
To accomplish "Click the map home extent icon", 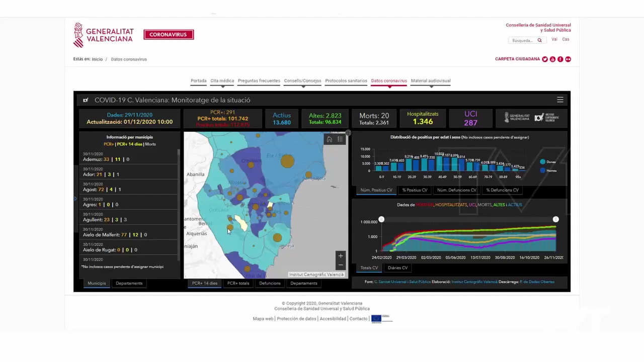I will pyautogui.click(x=330, y=139).
